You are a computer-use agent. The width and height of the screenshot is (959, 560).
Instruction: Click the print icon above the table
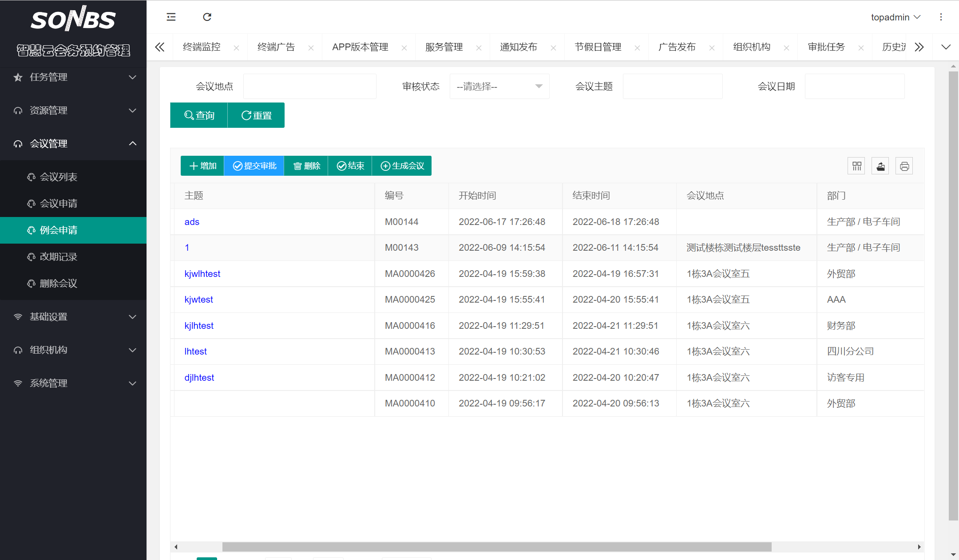coord(904,166)
